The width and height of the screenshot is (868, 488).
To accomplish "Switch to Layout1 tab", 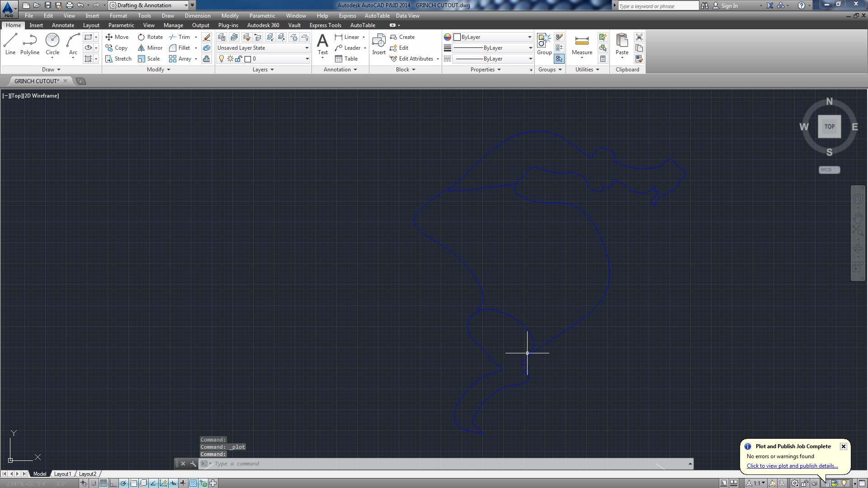I will 62,474.
